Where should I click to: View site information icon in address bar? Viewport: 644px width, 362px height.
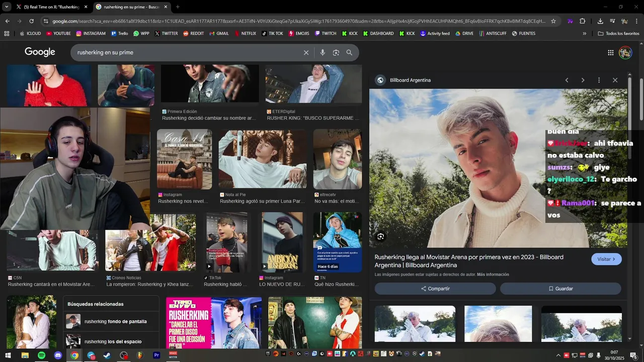46,21
